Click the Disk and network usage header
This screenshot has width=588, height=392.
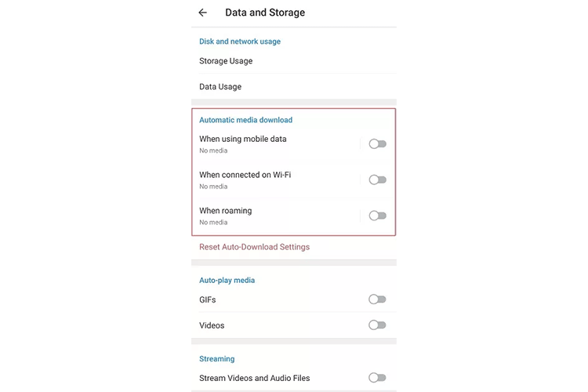pos(239,42)
